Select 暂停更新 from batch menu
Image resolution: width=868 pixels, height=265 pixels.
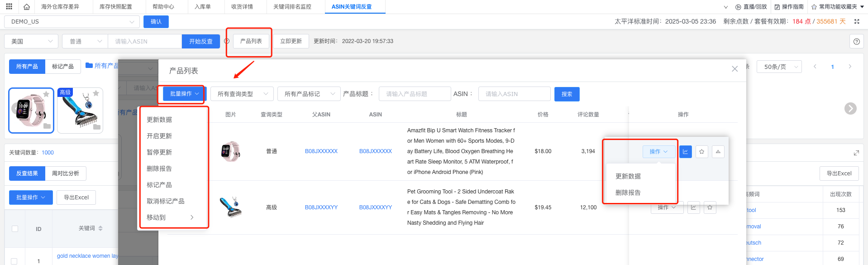coord(159,152)
